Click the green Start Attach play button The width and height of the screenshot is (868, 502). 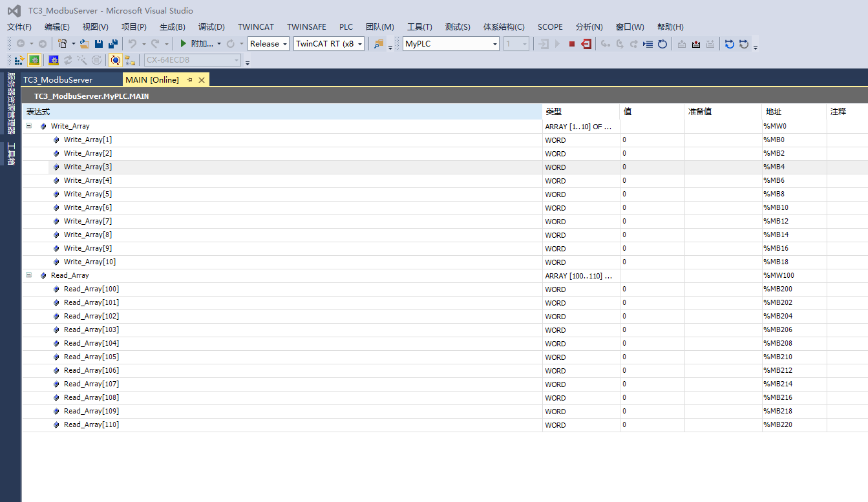coord(184,43)
